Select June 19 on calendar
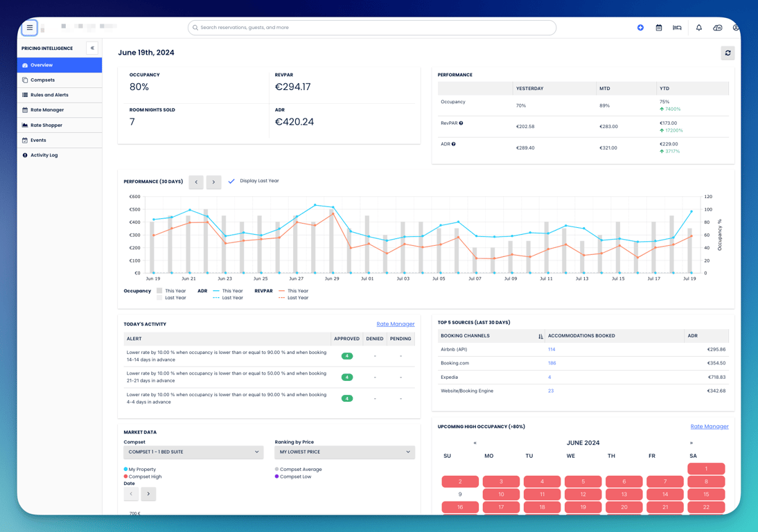 tap(583, 507)
